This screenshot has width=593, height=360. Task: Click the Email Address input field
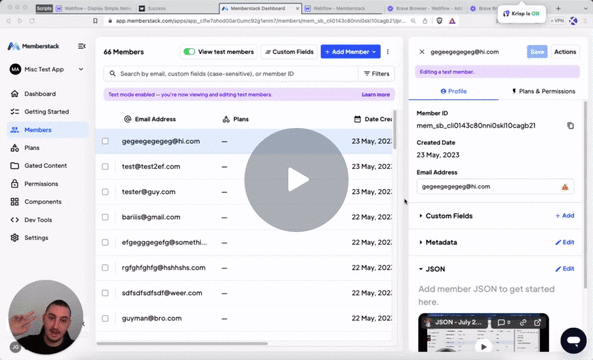click(495, 186)
